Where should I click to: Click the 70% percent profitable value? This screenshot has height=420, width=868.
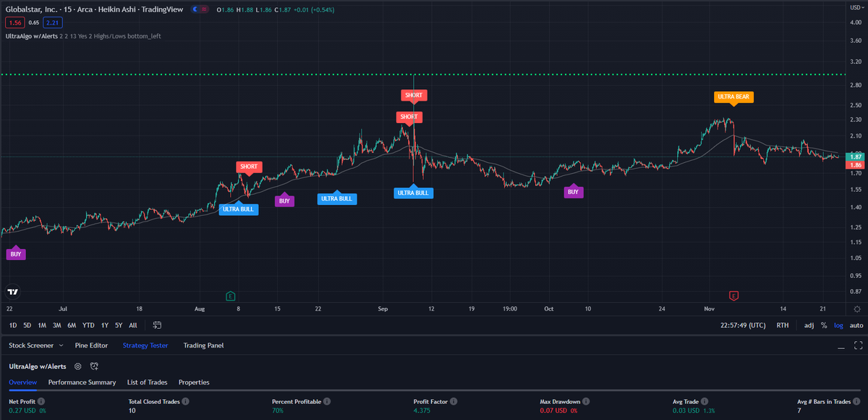pos(278,411)
